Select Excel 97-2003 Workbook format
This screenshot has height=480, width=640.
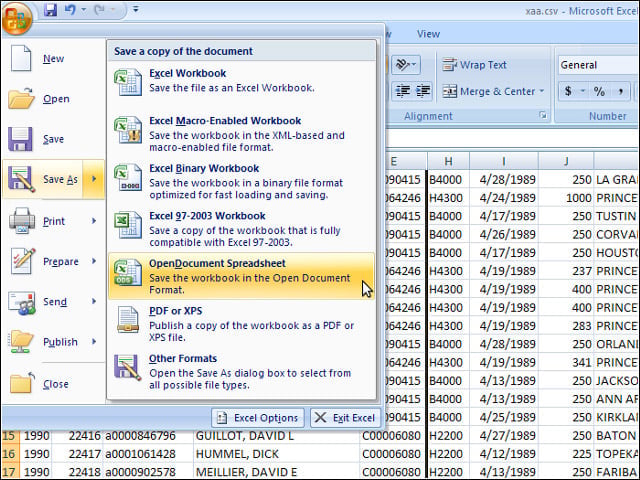(241, 229)
